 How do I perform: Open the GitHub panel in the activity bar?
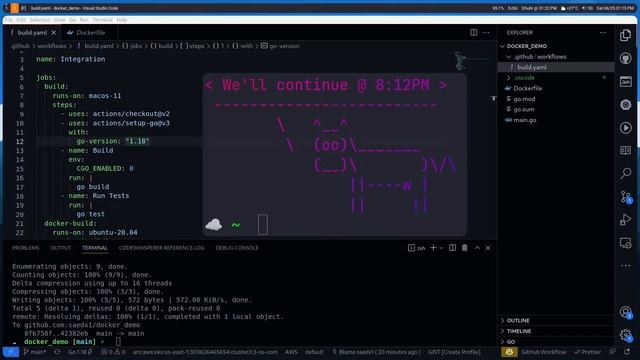pos(625,58)
